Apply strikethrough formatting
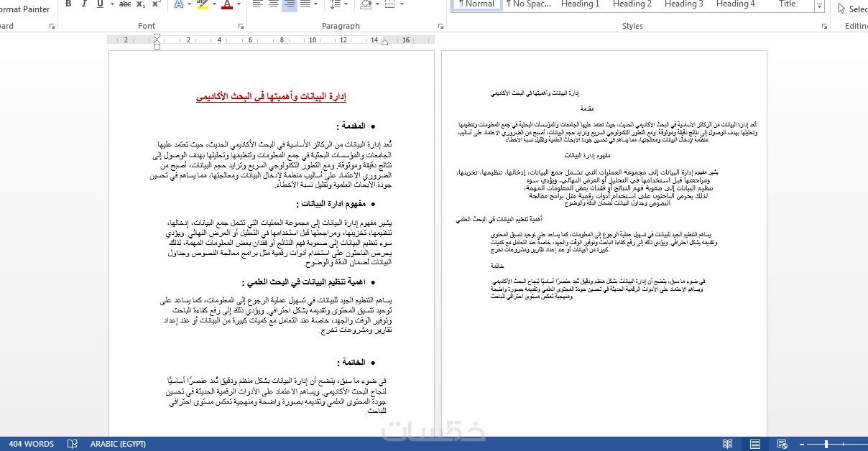This screenshot has height=451, width=868. coord(125,4)
